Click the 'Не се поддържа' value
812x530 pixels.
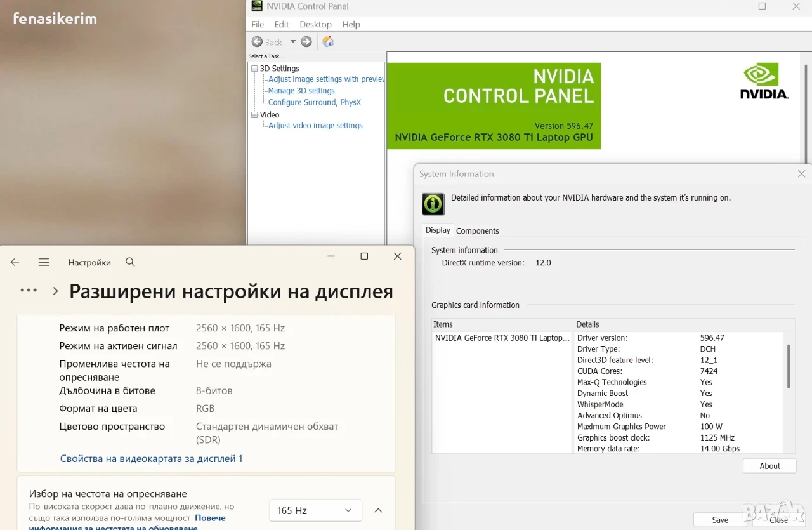tap(233, 364)
